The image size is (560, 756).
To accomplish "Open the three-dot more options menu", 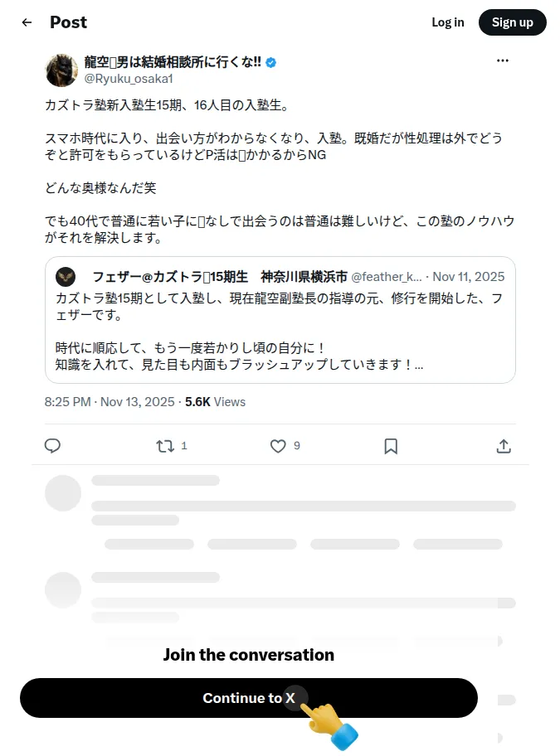I will (x=503, y=61).
